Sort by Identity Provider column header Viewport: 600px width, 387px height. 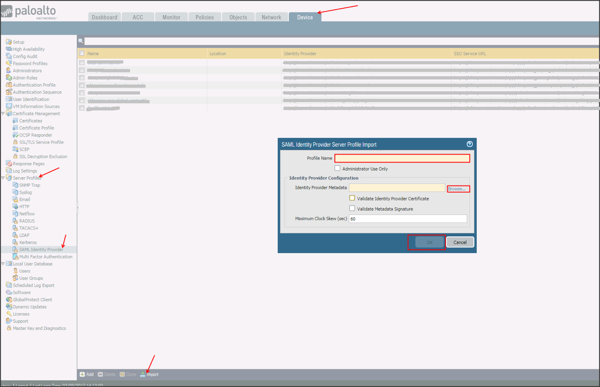300,54
